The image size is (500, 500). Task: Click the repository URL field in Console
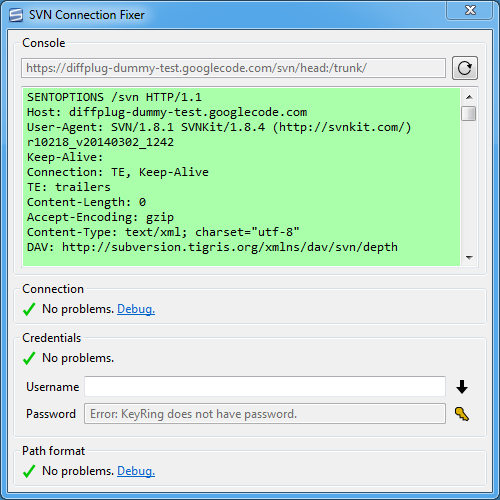coord(233,68)
